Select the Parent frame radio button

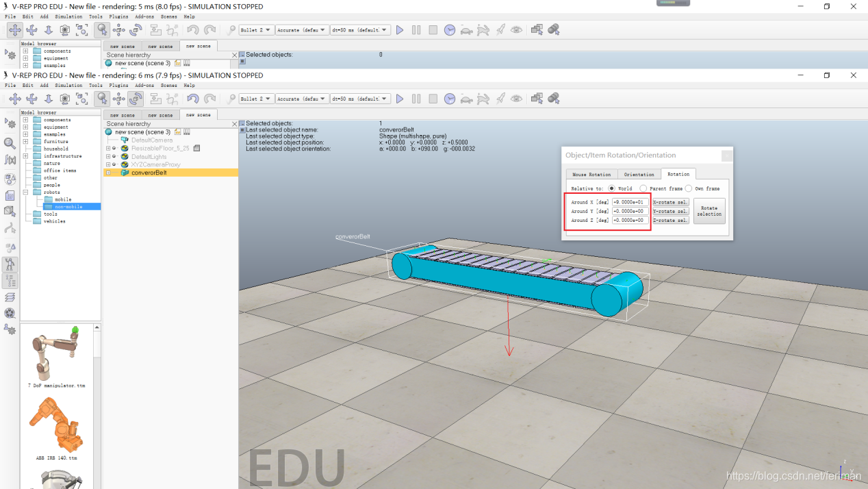pyautogui.click(x=643, y=188)
